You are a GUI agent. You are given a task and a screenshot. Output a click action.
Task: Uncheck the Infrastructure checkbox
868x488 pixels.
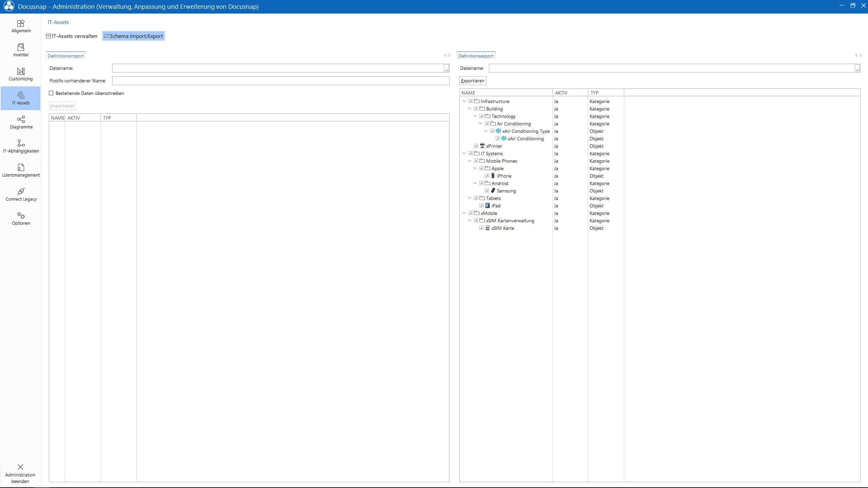click(471, 101)
